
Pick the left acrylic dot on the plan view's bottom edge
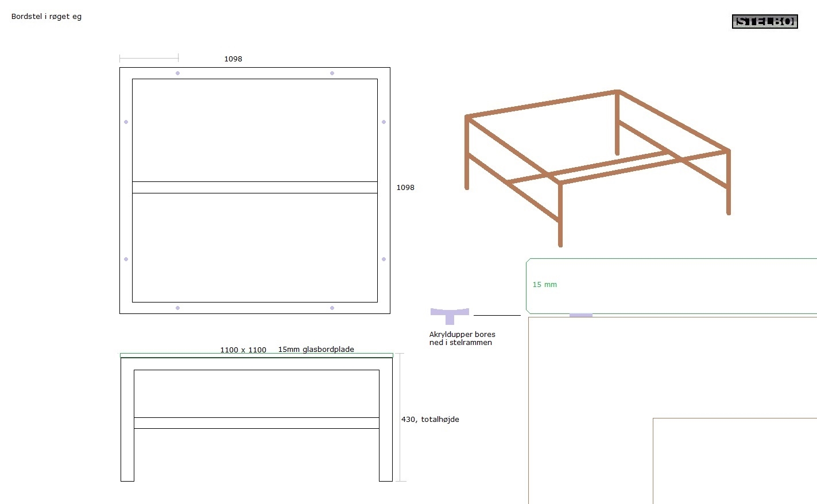click(x=177, y=308)
